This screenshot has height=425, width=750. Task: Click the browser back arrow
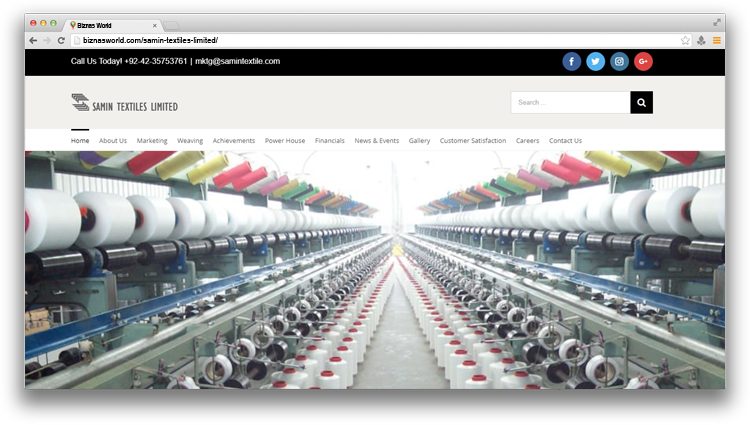click(x=33, y=40)
